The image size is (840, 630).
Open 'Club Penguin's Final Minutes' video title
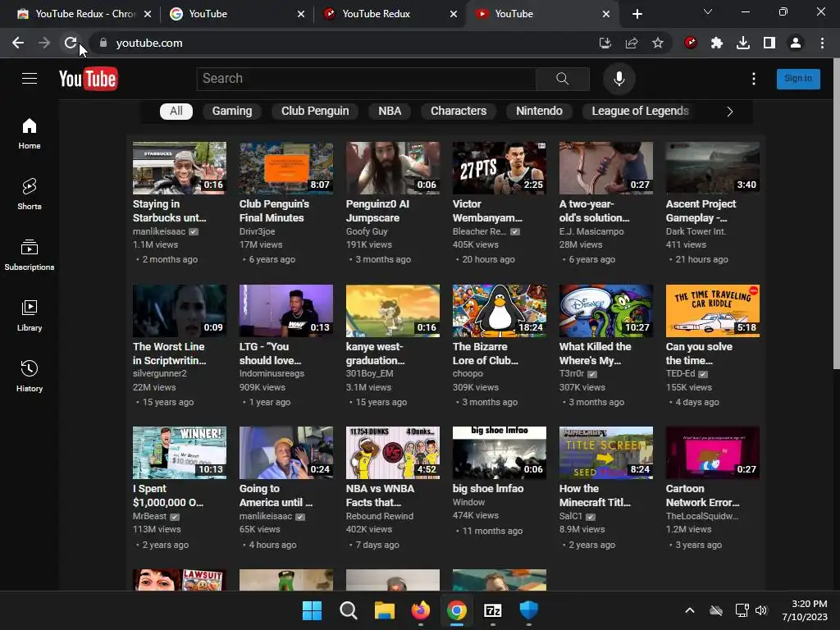(x=274, y=211)
